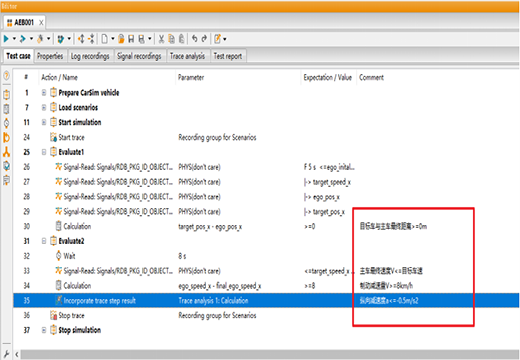
Task: Open the step-forward arrow dropdown
Action: click(31, 39)
